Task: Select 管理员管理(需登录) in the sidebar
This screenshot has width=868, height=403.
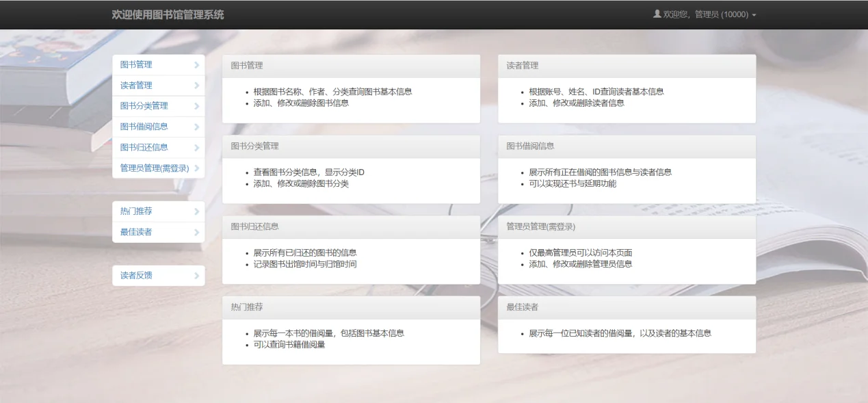Action: (153, 168)
